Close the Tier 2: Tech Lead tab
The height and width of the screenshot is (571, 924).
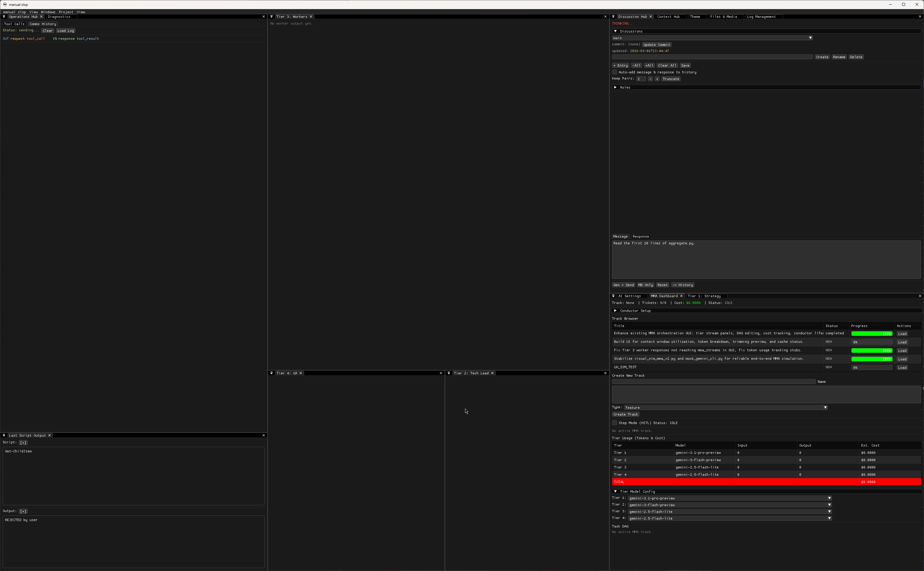pyautogui.click(x=492, y=373)
